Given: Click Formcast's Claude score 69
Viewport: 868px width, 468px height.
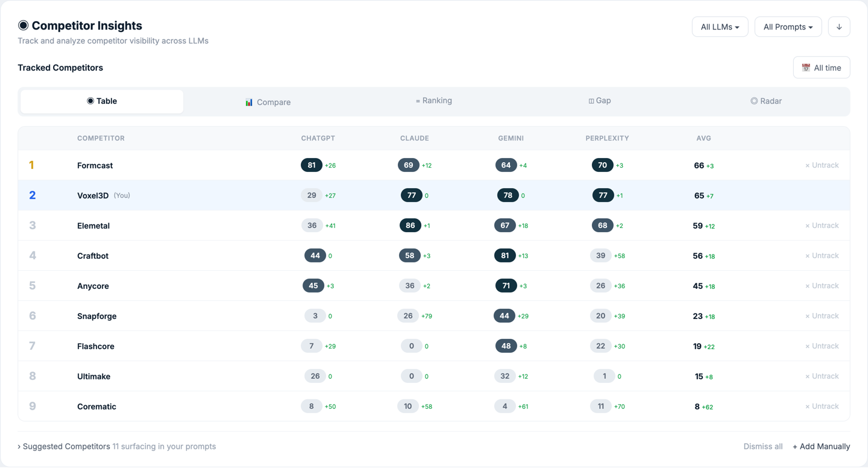Looking at the screenshot, I should 409,165.
